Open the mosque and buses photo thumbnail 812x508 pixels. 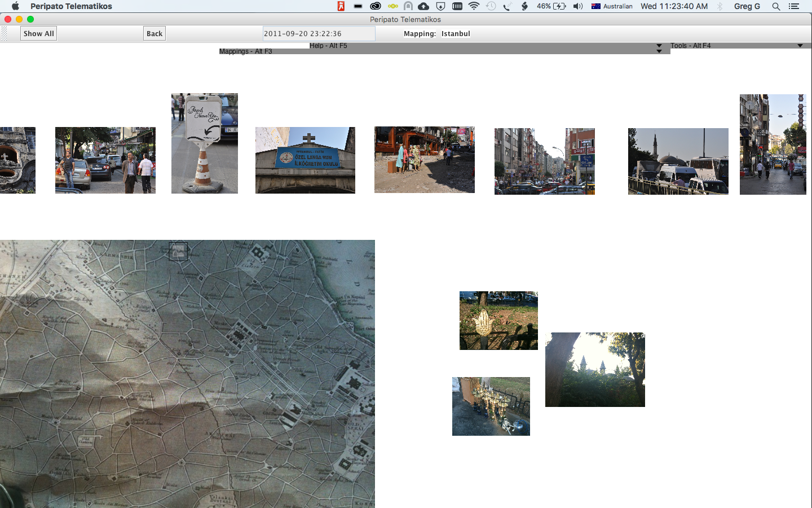click(x=678, y=161)
